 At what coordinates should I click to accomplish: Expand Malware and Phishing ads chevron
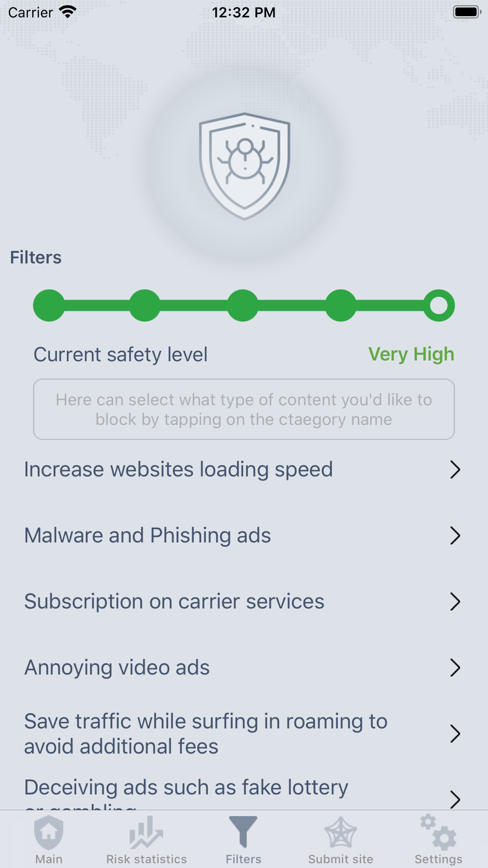pos(455,536)
